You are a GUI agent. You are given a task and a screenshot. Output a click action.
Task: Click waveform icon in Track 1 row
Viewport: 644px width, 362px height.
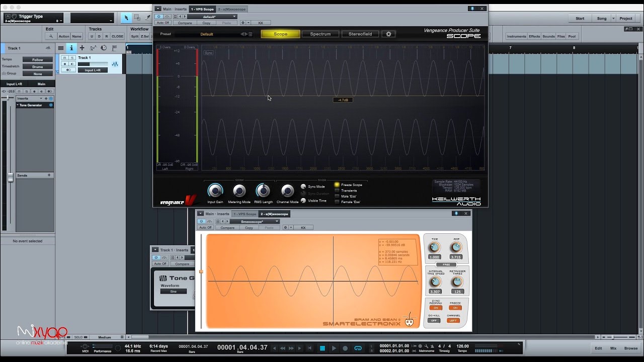[x=115, y=64]
